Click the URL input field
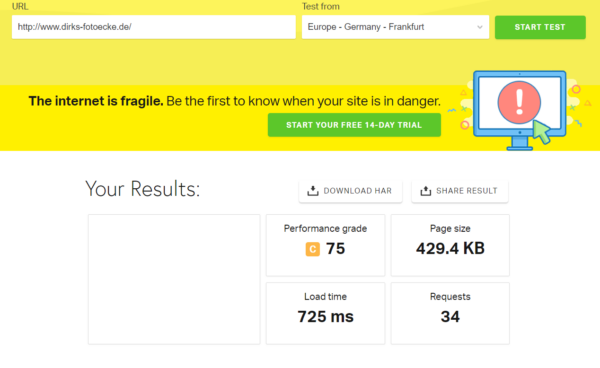The width and height of the screenshot is (600, 368). pyautogui.click(x=153, y=27)
